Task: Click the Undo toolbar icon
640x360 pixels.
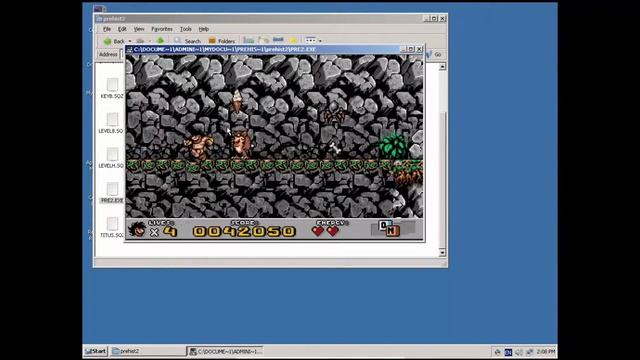Action: click(x=293, y=40)
